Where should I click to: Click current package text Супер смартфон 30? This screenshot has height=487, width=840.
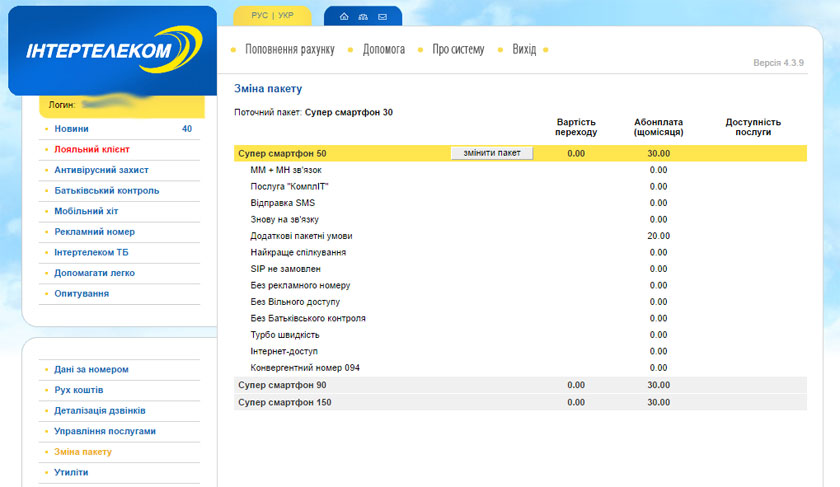(349, 112)
